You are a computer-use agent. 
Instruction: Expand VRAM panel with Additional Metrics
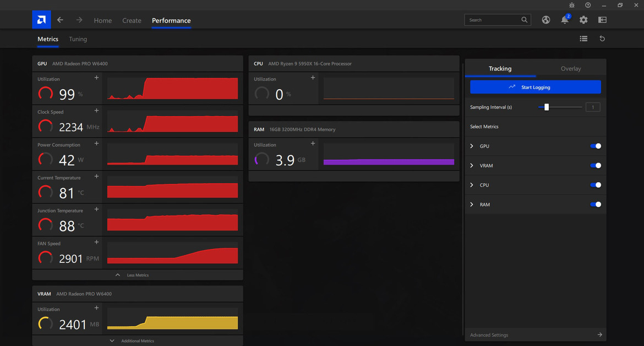pyautogui.click(x=138, y=340)
